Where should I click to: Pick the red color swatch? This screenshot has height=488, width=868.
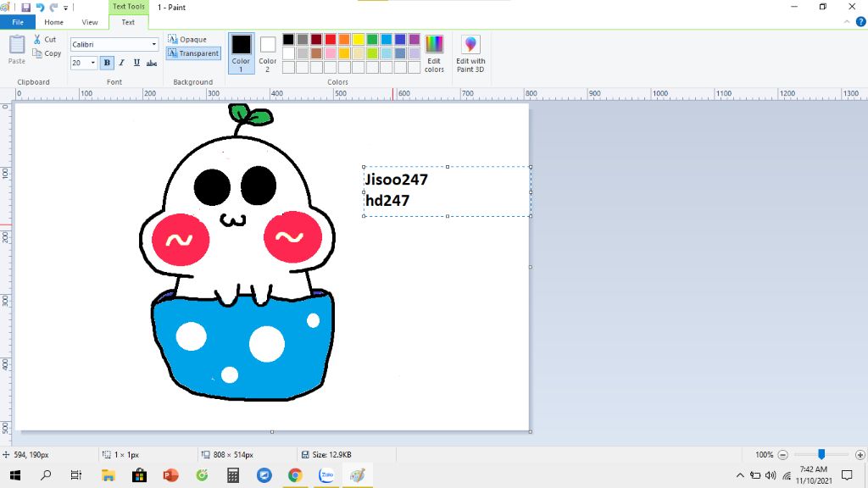331,39
